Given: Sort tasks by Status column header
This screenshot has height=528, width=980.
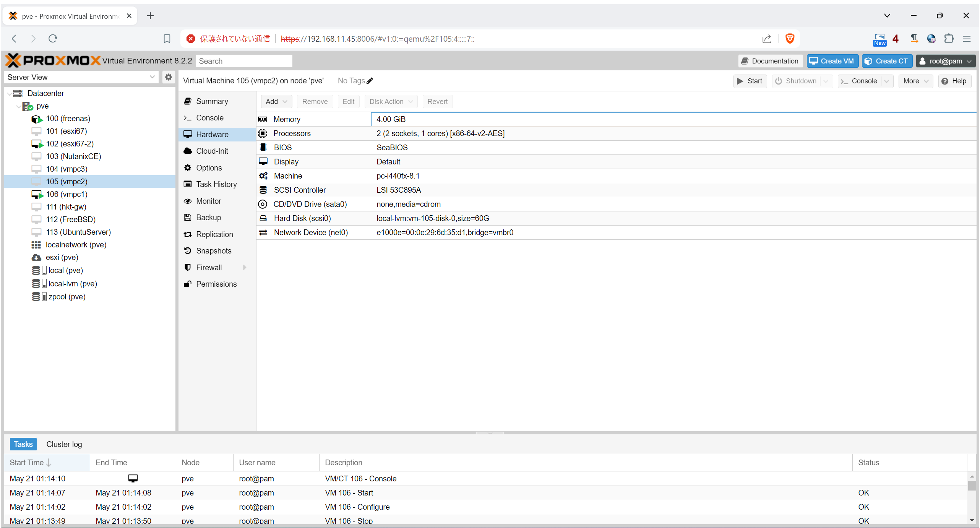Looking at the screenshot, I should (910, 463).
